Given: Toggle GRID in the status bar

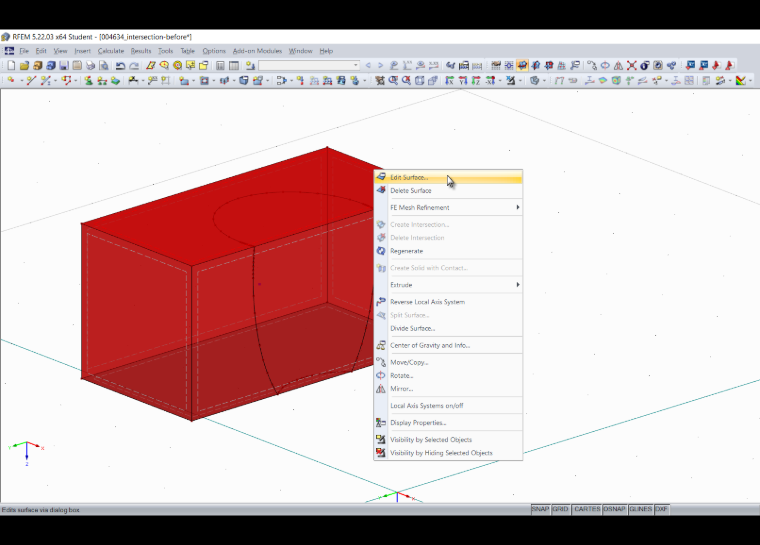Looking at the screenshot, I should pos(560,509).
